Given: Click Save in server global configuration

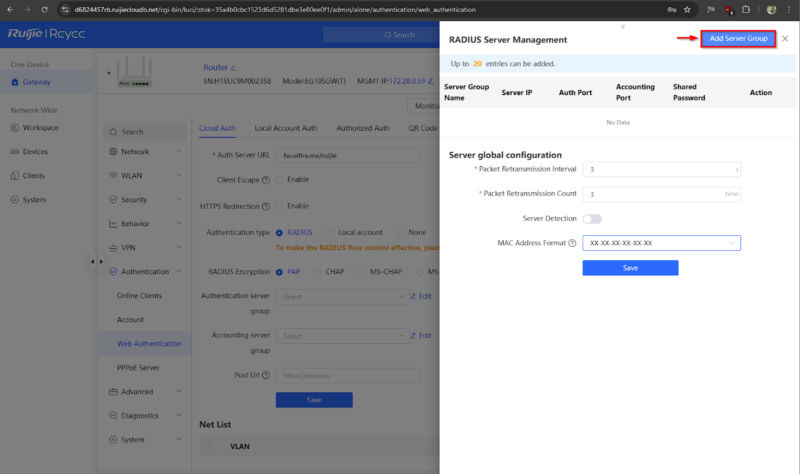Looking at the screenshot, I should pos(630,268).
